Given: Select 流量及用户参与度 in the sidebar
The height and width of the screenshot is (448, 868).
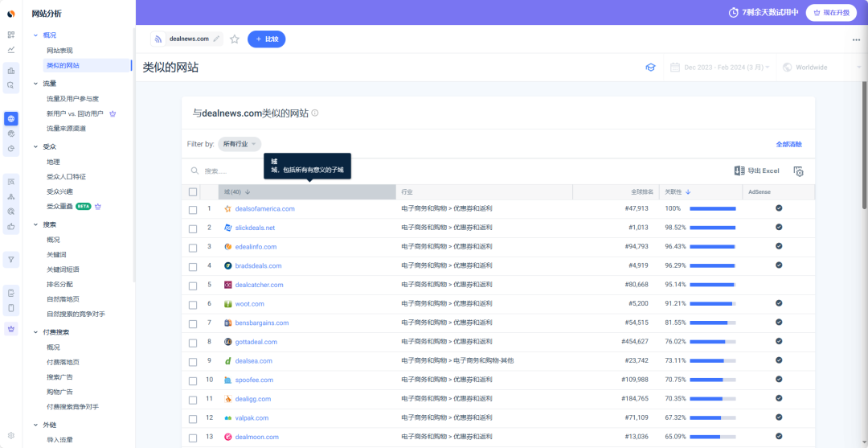Looking at the screenshot, I should (x=72, y=99).
